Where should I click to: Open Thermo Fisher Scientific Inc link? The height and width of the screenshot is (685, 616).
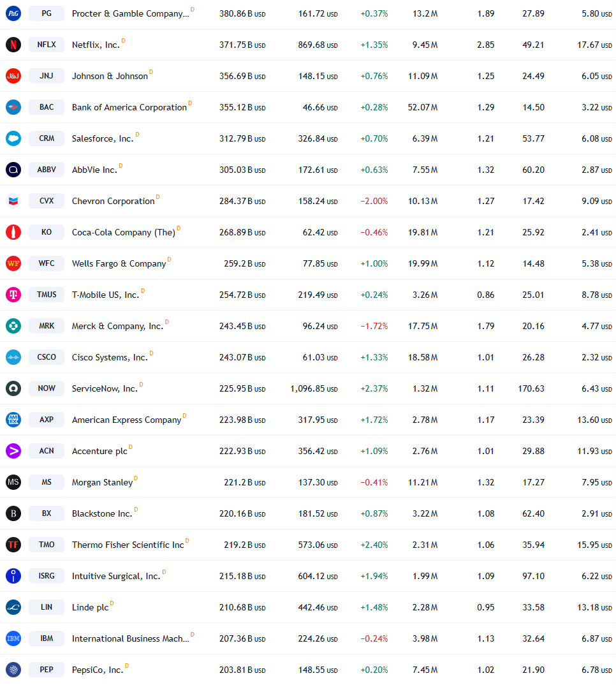[128, 545]
